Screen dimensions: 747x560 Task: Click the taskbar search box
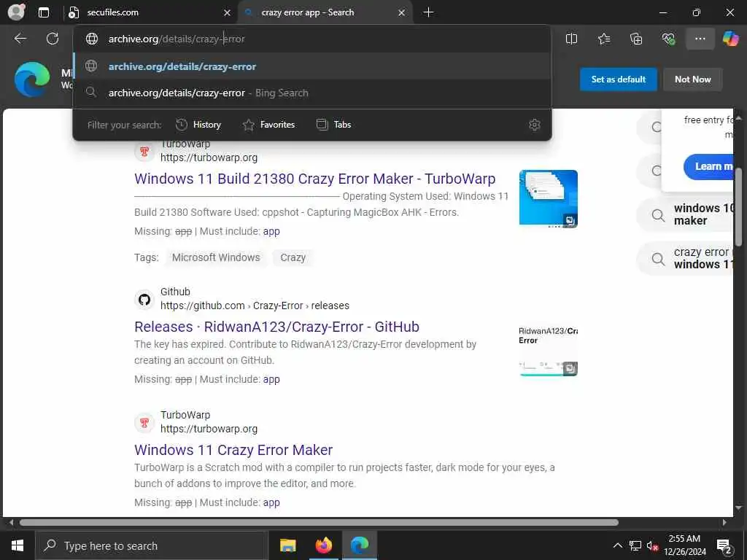pyautogui.click(x=152, y=545)
